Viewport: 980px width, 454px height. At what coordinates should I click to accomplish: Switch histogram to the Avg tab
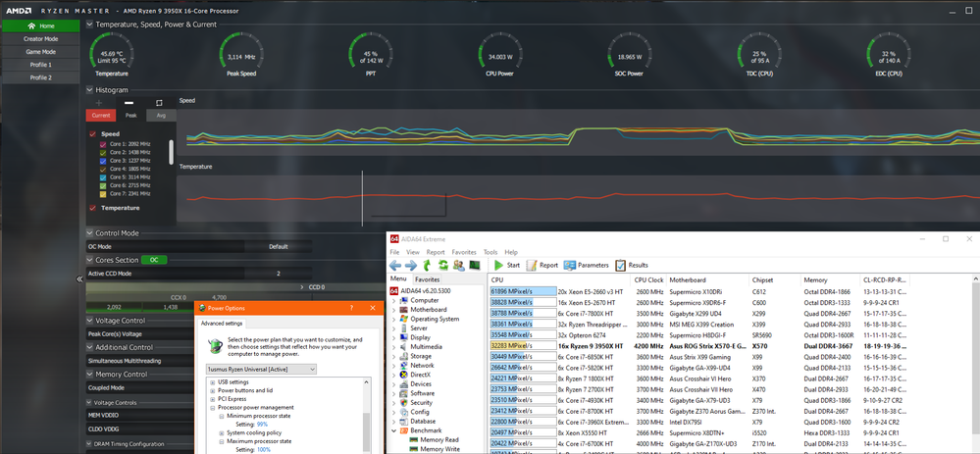161,116
